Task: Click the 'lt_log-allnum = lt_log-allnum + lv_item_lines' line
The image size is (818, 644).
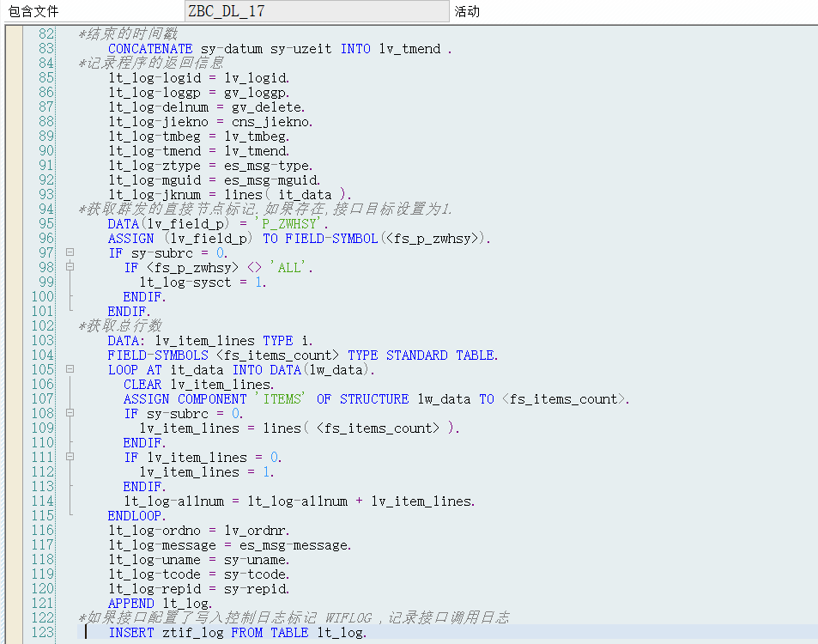Action: pyautogui.click(x=300, y=501)
